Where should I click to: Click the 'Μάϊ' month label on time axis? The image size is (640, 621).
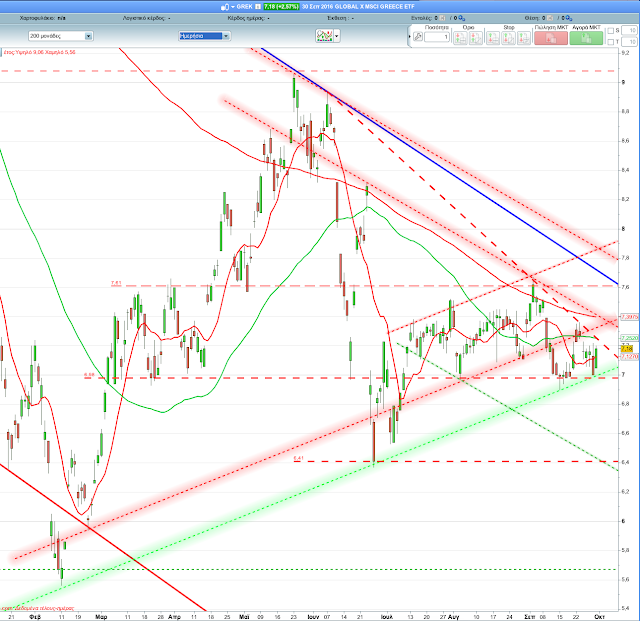(244, 617)
